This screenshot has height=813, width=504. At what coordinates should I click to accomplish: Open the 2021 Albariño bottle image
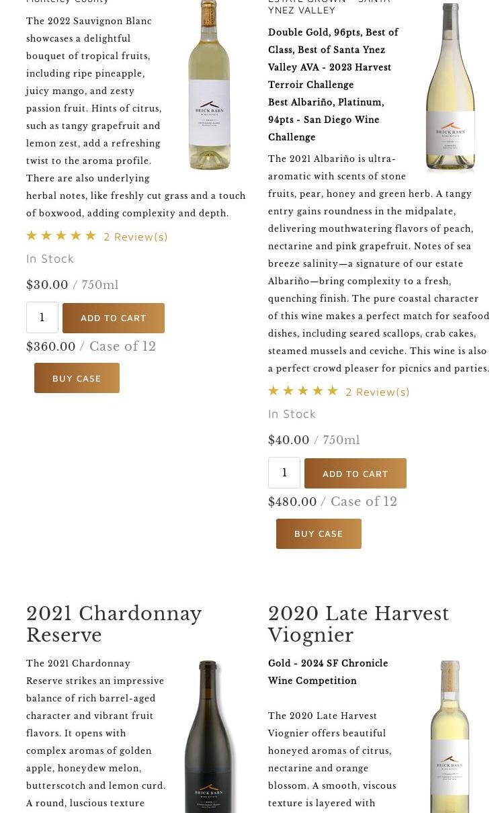point(450,89)
